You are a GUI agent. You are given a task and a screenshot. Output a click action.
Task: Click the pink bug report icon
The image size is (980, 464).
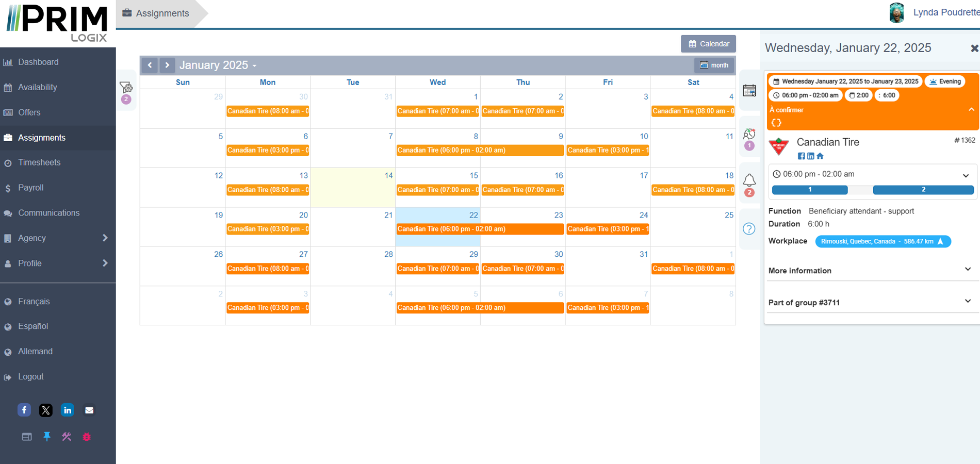[87, 437]
